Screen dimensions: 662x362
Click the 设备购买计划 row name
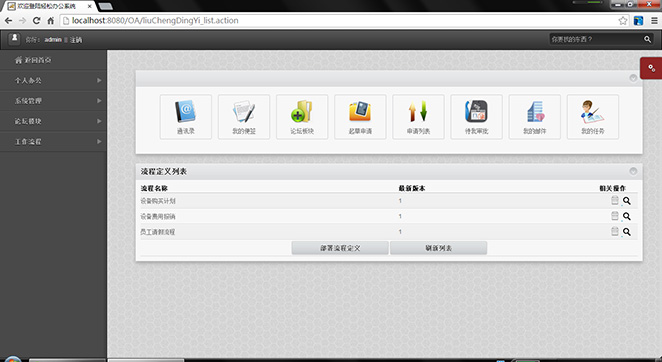pos(157,201)
